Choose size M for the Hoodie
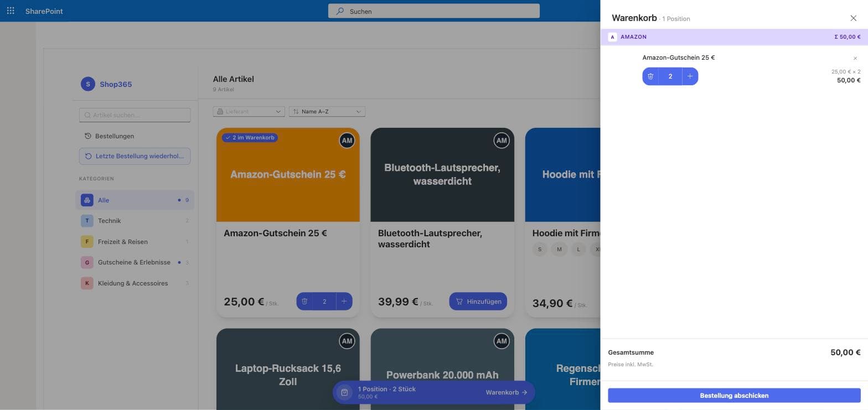868x410 pixels. point(559,250)
